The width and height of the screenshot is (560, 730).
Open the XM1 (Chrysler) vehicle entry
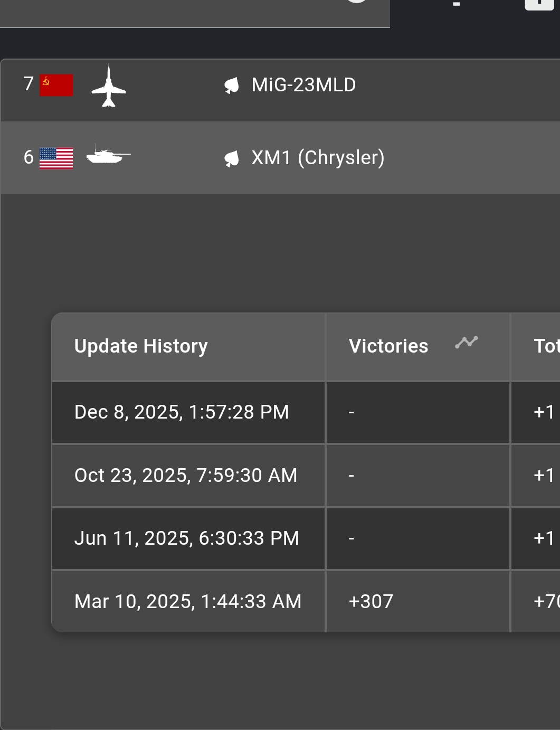[x=318, y=158]
